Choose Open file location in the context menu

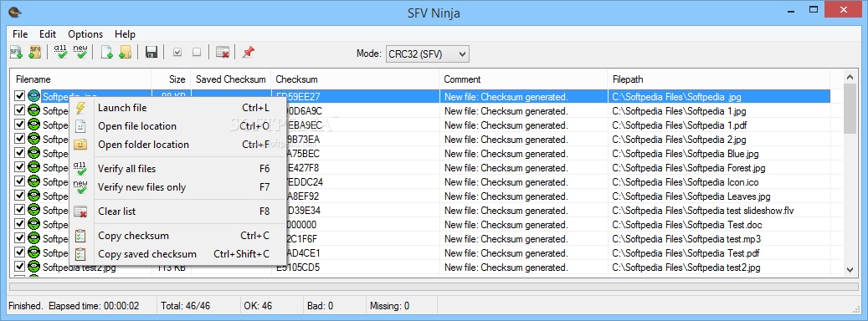(177, 126)
